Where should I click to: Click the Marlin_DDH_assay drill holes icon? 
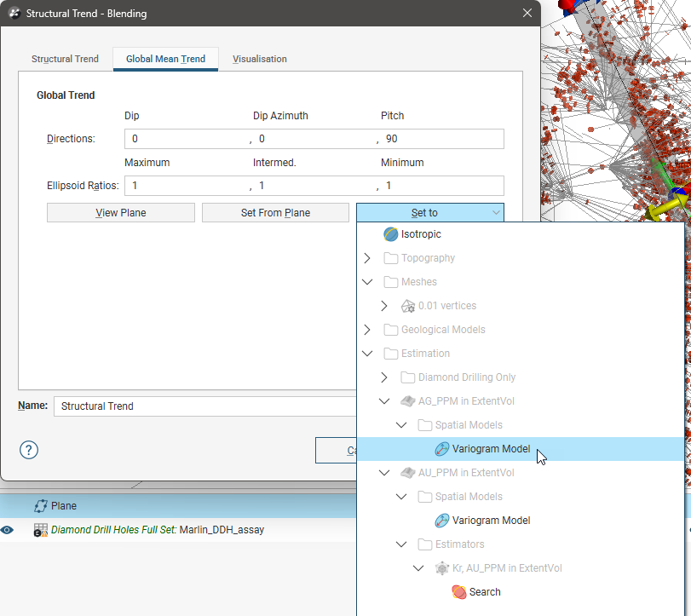click(x=40, y=530)
